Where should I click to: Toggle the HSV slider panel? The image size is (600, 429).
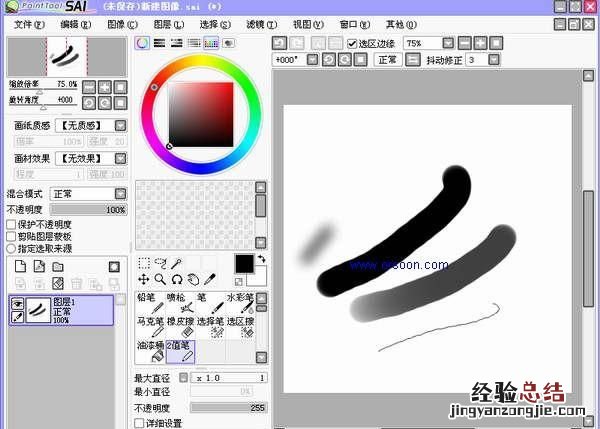point(176,43)
